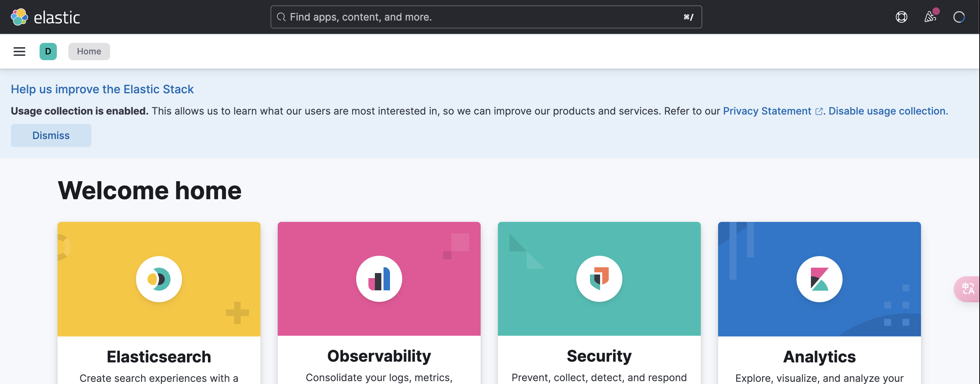980x384 pixels.
Task: Click the Home breadcrumb
Action: [89, 52]
